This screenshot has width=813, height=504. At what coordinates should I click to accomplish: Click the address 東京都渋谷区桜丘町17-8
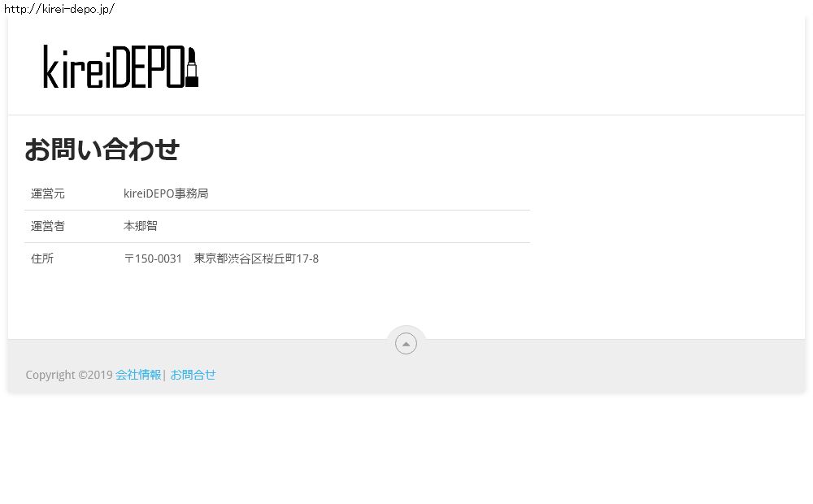pyautogui.click(x=256, y=259)
